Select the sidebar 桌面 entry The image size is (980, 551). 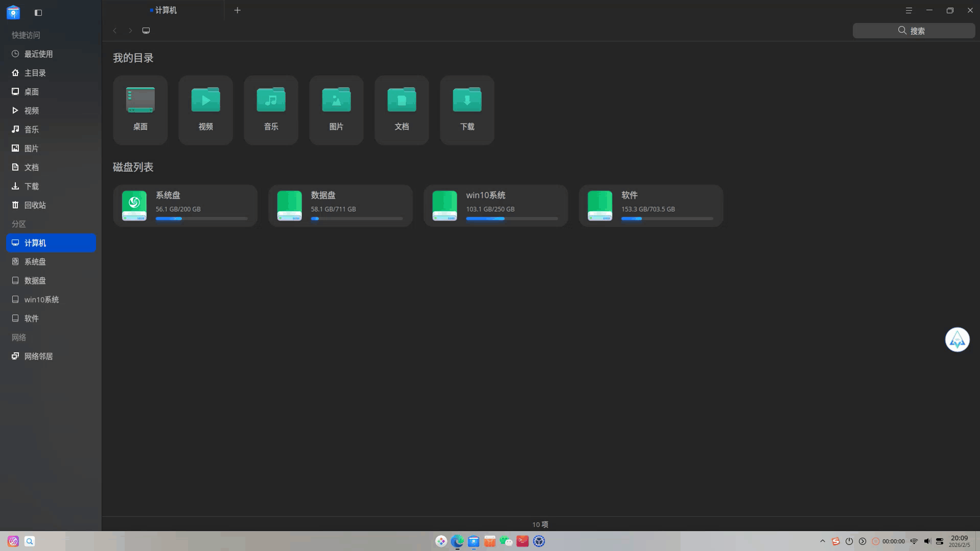coord(51,91)
